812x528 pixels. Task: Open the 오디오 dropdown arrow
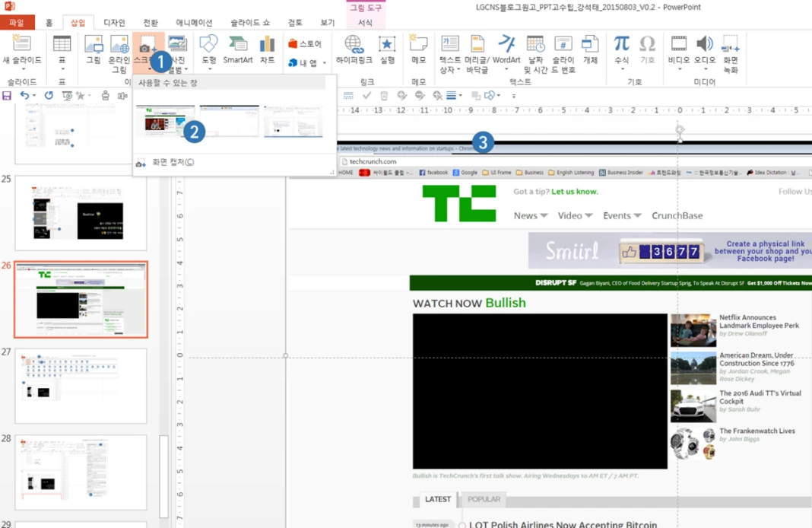705,68
